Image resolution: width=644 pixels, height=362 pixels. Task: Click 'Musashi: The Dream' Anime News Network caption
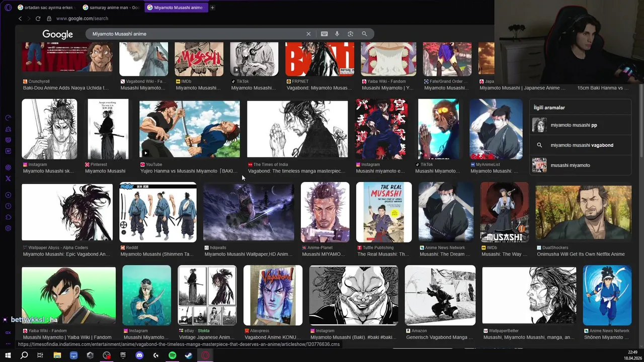[x=444, y=254]
